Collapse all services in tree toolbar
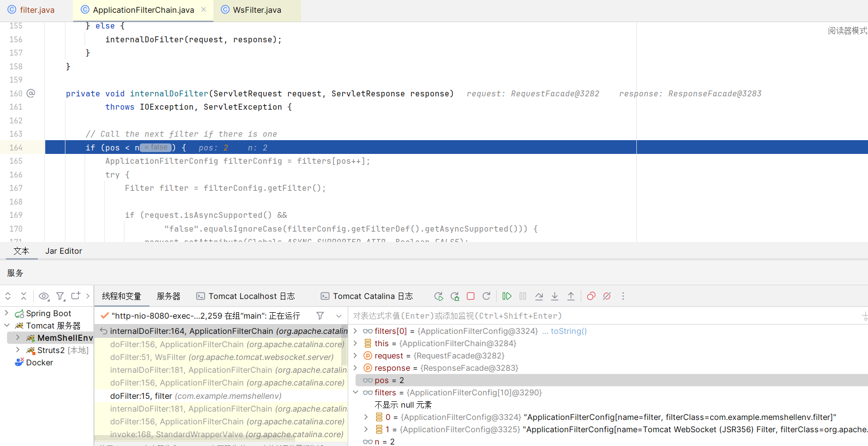This screenshot has height=446, width=868. tap(24, 296)
